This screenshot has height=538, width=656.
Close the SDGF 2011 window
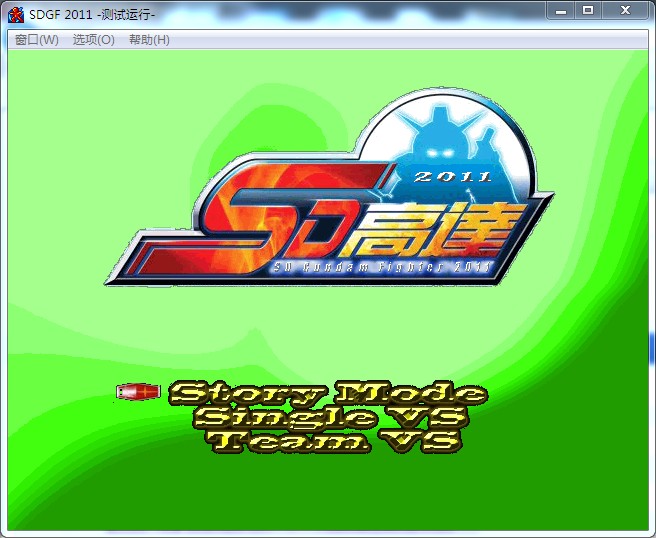625,10
